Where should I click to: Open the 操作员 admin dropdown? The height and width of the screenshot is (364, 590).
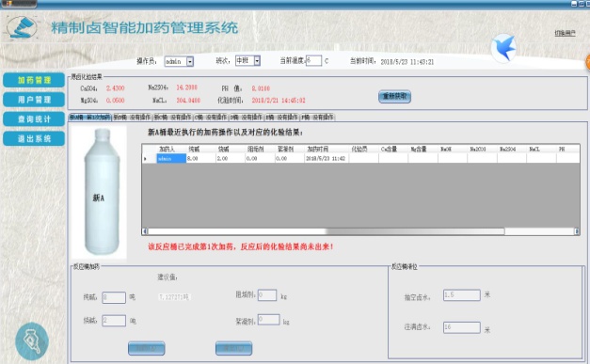click(x=190, y=61)
